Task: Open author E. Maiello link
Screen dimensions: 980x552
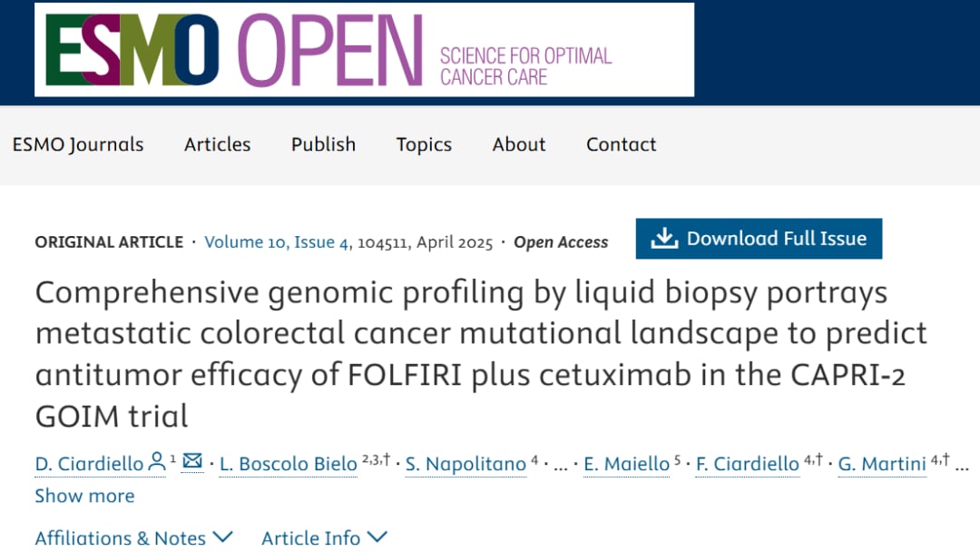Action: (x=625, y=464)
